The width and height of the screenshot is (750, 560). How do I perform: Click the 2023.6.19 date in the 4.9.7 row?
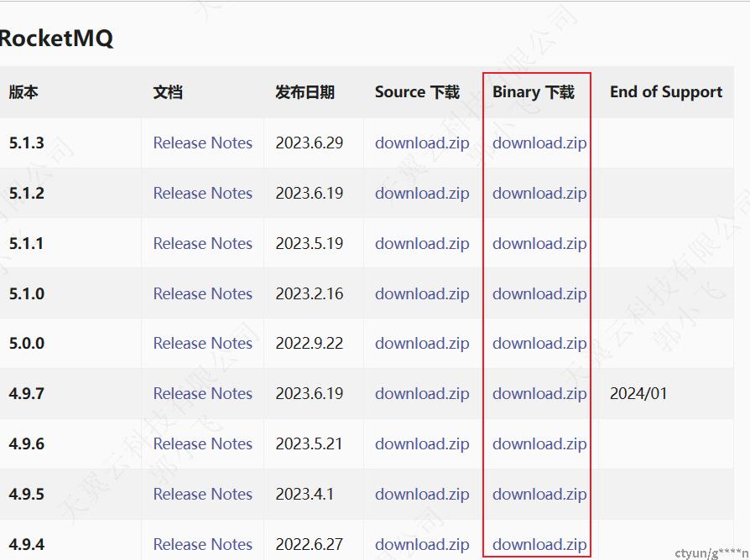point(310,393)
